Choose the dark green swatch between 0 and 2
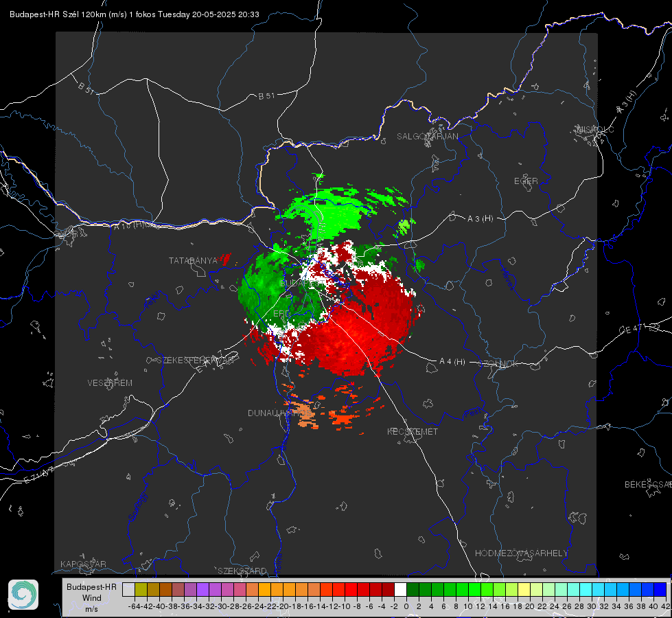672x618 pixels. [413, 589]
